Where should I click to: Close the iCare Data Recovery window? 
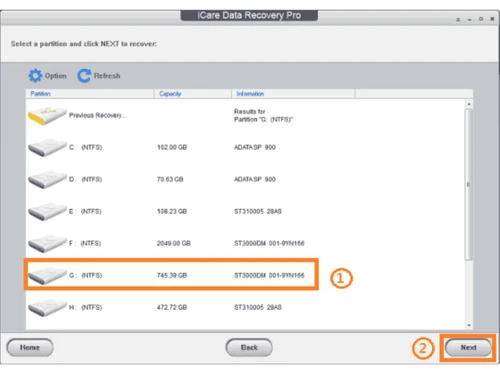pos(492,19)
